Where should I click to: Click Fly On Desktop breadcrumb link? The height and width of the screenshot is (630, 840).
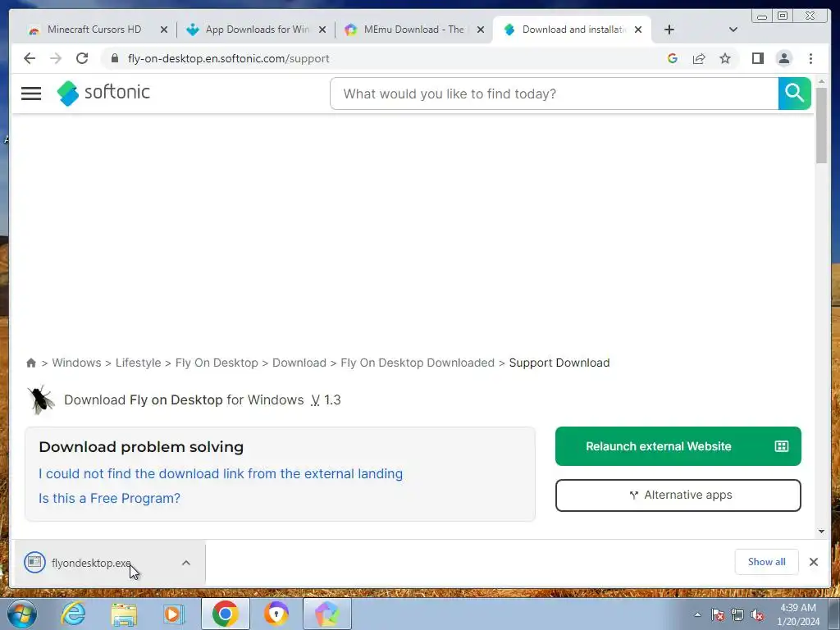click(x=217, y=363)
